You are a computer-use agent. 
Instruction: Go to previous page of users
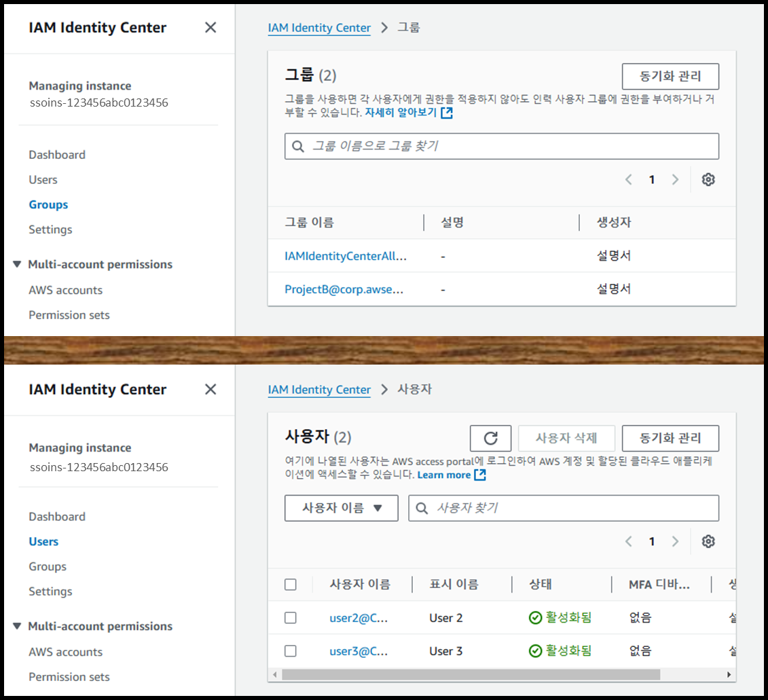coord(629,541)
